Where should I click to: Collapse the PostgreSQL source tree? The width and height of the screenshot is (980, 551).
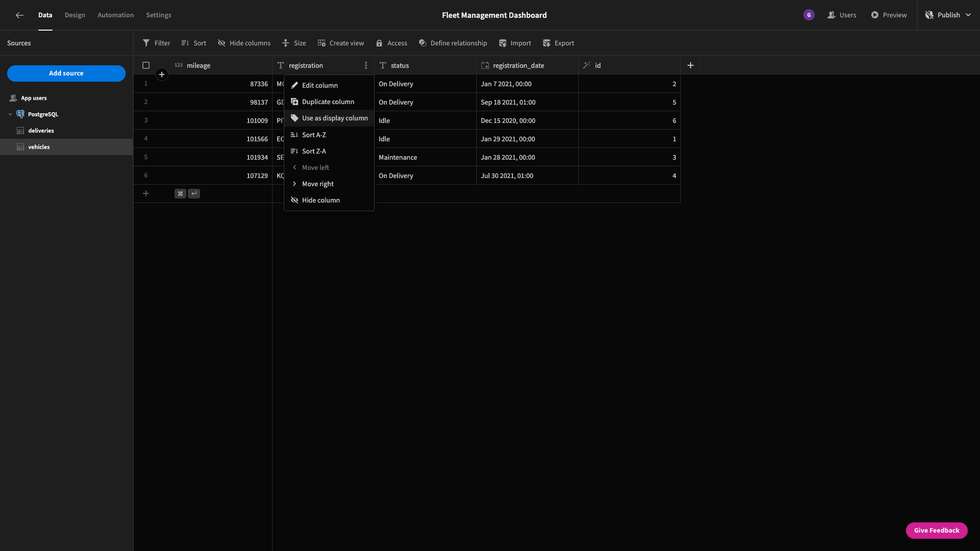[x=10, y=114]
